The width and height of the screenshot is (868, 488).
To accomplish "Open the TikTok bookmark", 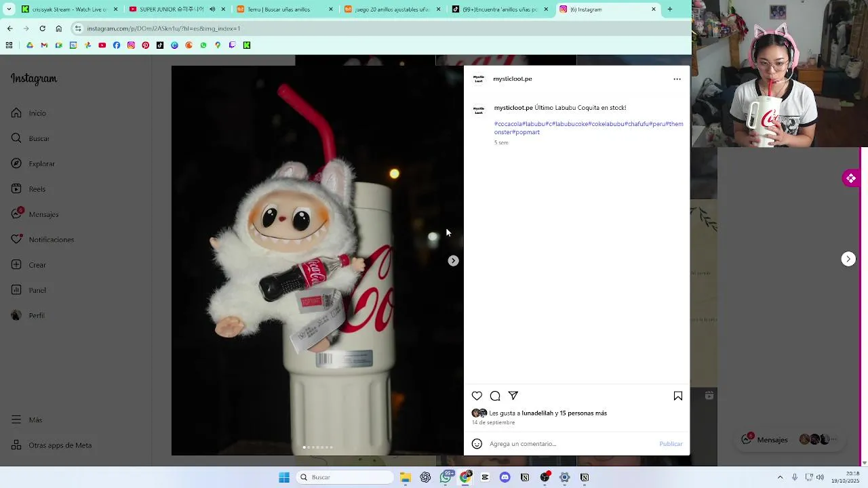I will click(x=160, y=45).
